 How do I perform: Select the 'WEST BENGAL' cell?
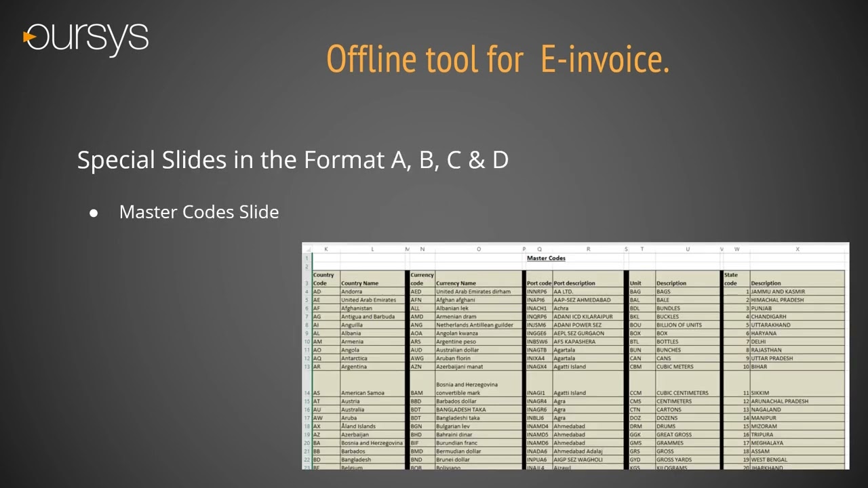click(797, 460)
